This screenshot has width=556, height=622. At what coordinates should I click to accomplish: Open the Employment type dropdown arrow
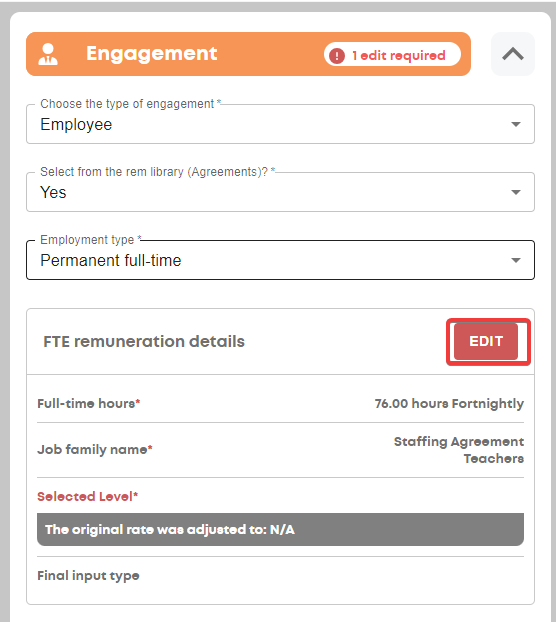tap(516, 261)
